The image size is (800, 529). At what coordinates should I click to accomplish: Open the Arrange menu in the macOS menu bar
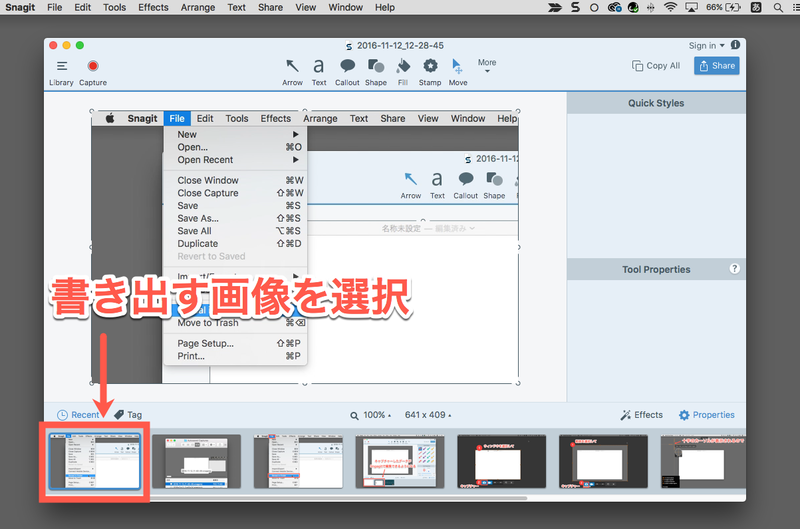(x=198, y=7)
